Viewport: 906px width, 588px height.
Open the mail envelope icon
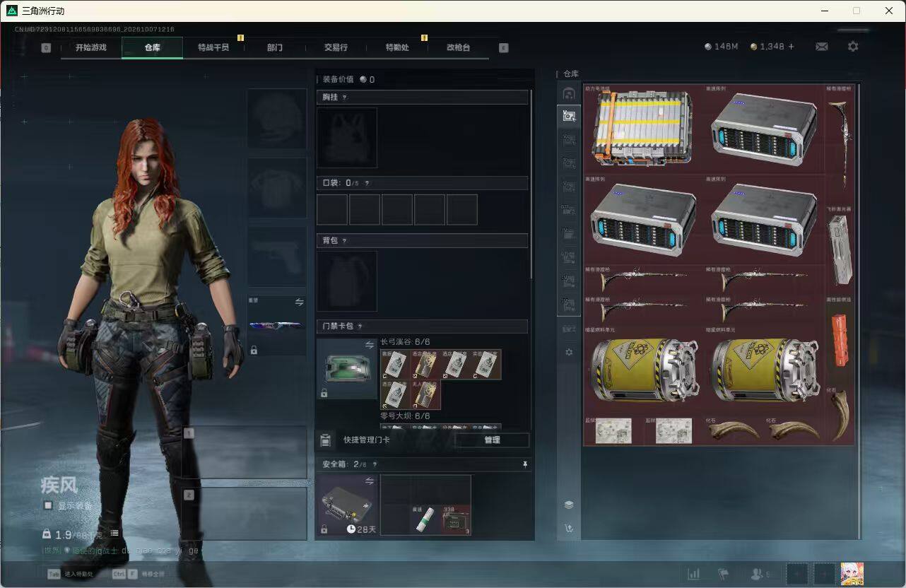[821, 47]
